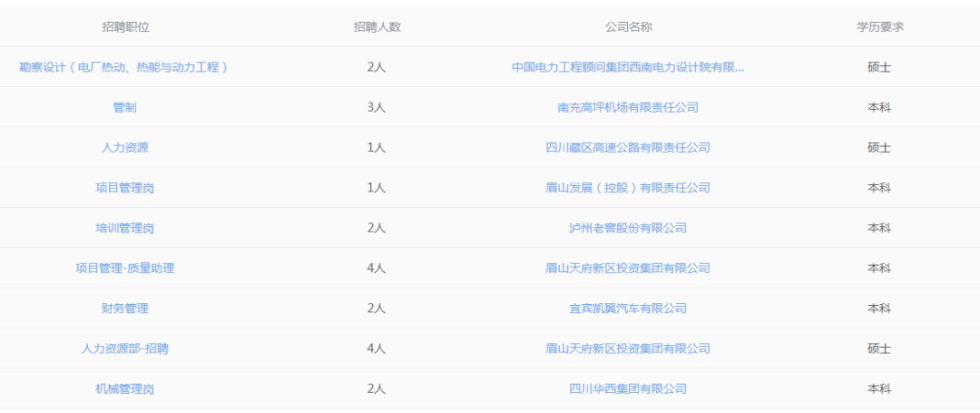Click 1人 in the 人力资源 row
Viewport: 980px width, 413px height.
point(377,147)
